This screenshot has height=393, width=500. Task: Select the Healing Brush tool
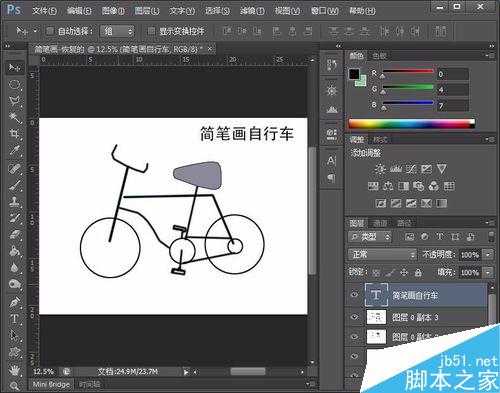pos(14,169)
